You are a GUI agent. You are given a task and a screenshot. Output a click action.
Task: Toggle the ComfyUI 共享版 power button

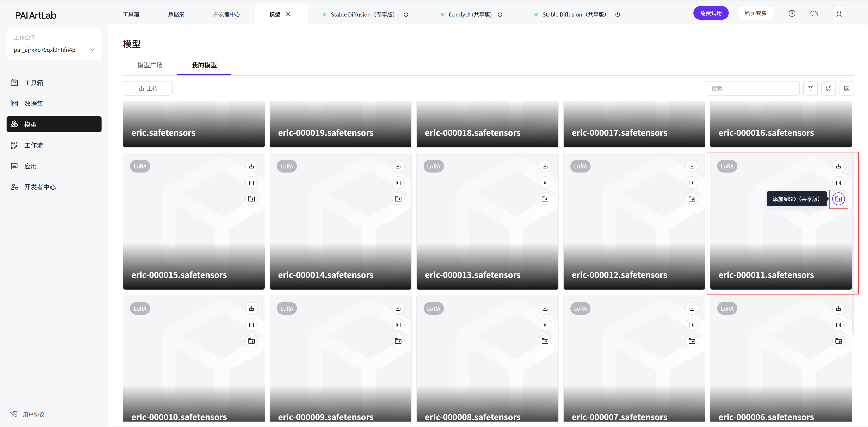(x=500, y=14)
